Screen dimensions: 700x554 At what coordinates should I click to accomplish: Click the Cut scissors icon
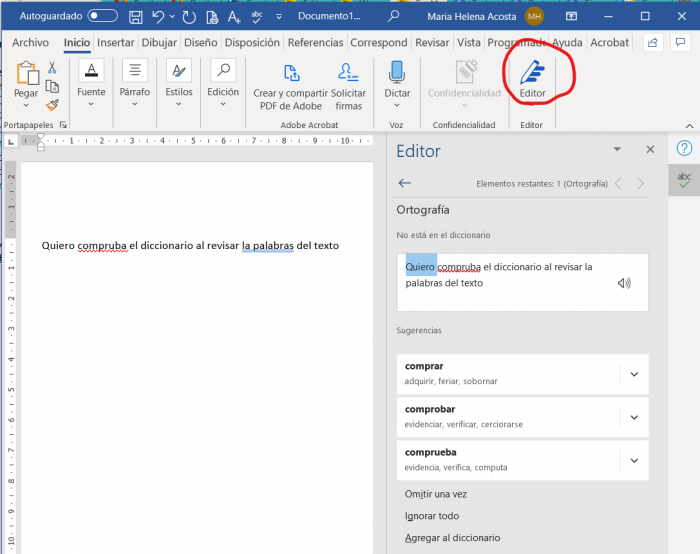(x=52, y=67)
